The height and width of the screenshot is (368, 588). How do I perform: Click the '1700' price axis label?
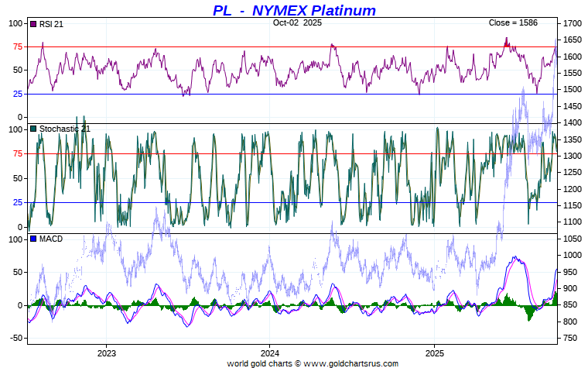[x=573, y=24]
